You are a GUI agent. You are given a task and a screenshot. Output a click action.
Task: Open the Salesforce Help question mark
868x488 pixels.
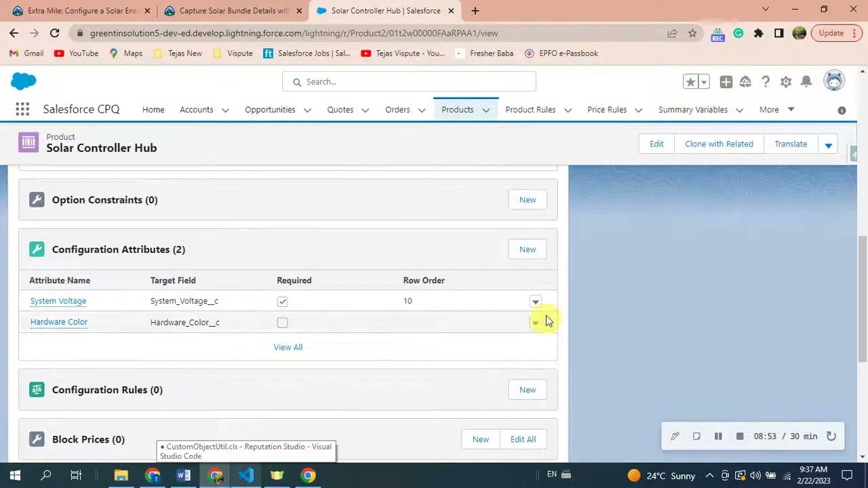766,82
